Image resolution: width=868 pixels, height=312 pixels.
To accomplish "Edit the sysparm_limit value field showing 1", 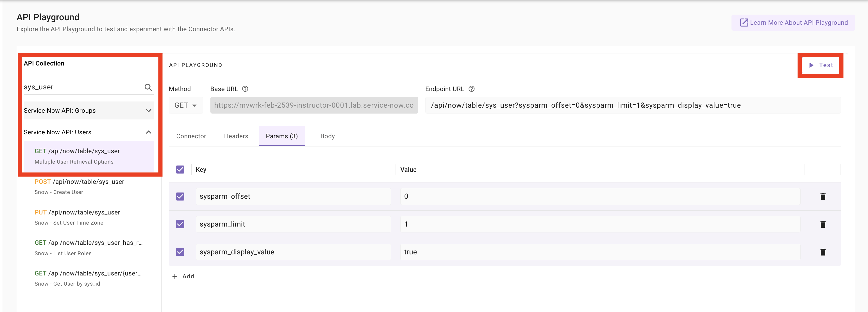I will click(600, 224).
